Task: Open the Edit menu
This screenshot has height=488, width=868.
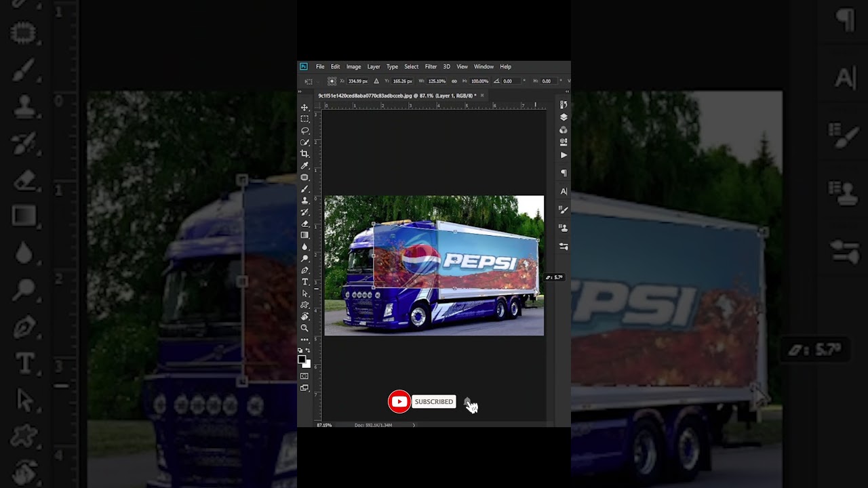Action: click(335, 66)
